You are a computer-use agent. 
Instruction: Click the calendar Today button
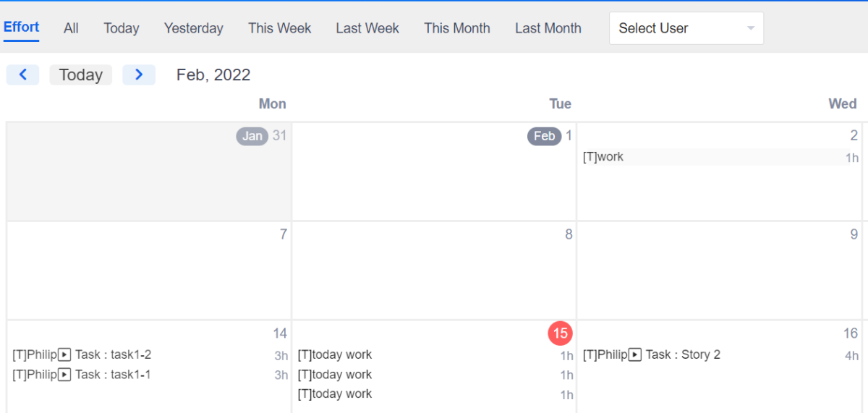[80, 74]
